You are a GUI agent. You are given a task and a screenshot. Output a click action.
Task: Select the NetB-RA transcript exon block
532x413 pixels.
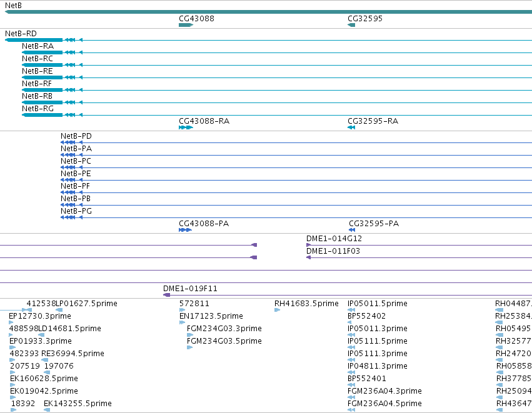point(43,52)
